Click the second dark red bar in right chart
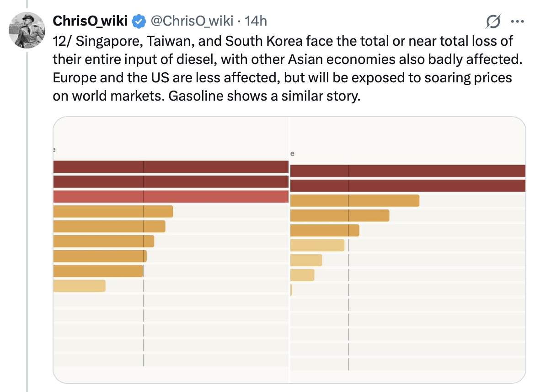The image size is (535, 392). pos(408,186)
